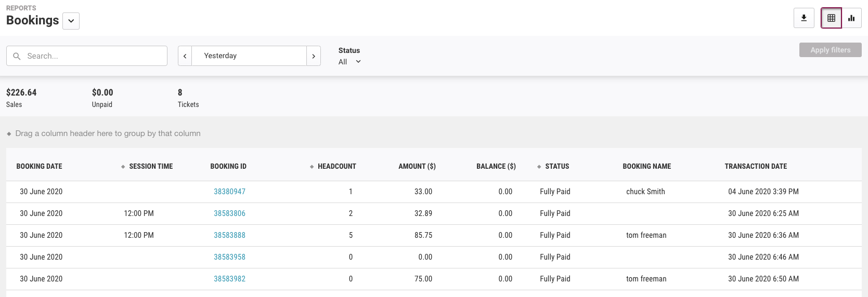Go to previous date range

point(185,56)
